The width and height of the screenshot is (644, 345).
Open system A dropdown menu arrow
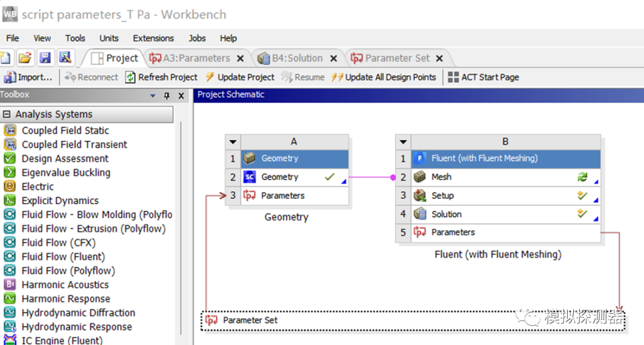point(233,142)
